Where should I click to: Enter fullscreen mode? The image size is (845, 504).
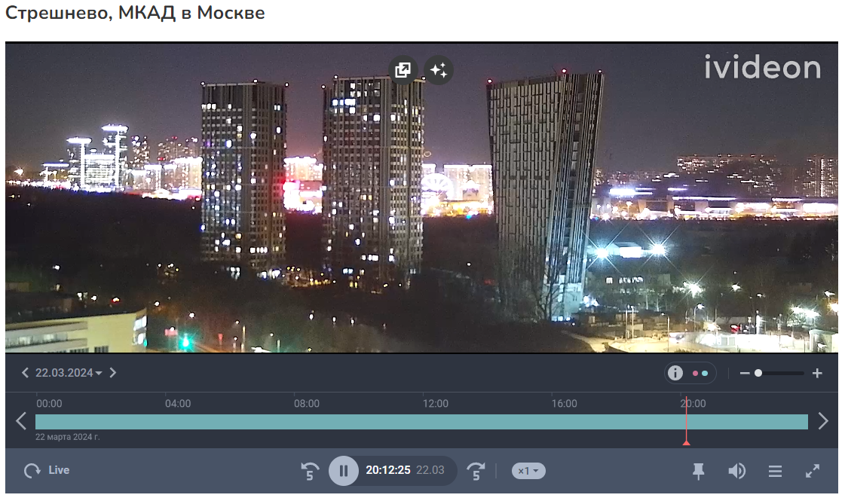tap(812, 471)
